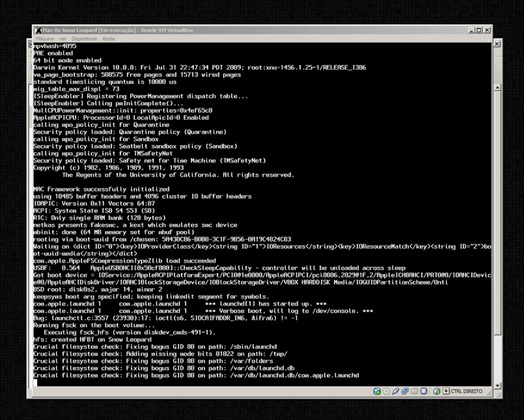Click the 'Regents of the University of California' line

point(178,175)
